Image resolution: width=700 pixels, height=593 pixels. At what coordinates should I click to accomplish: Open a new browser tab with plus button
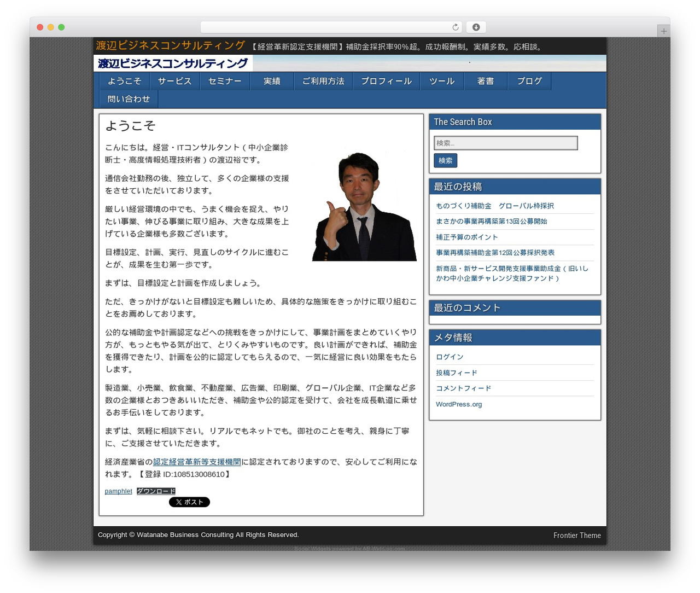[x=663, y=31]
